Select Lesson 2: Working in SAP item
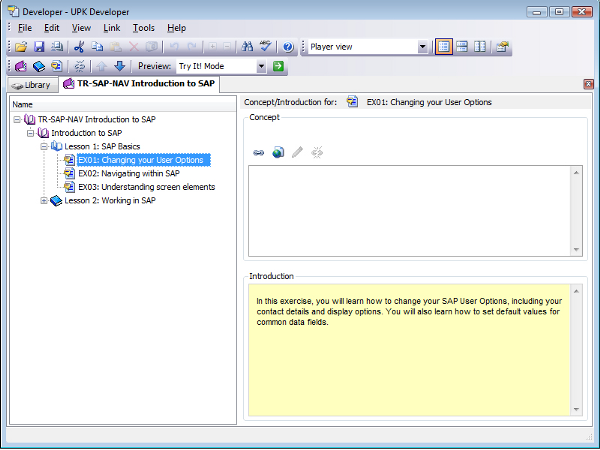Screen dimensions: 600x450 110,201
